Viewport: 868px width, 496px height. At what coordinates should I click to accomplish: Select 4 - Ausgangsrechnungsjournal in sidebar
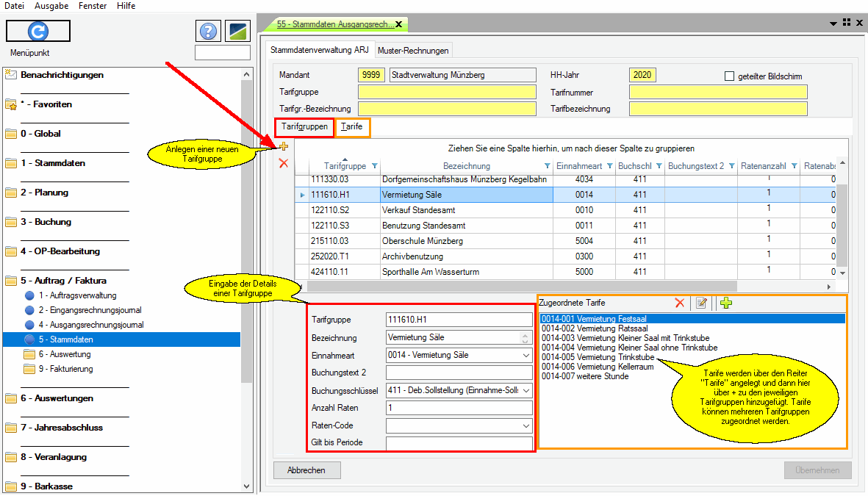pyautogui.click(x=91, y=325)
